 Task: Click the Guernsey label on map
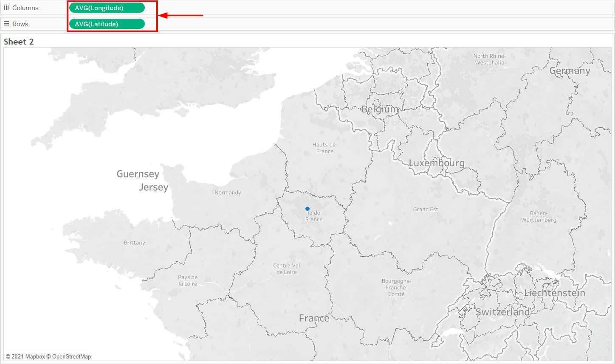[x=138, y=174]
